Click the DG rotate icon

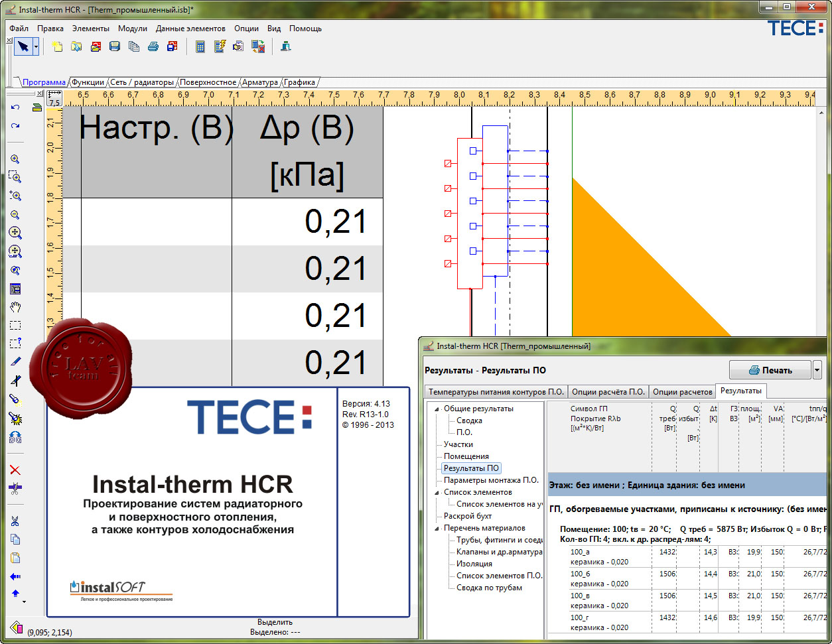[15, 437]
